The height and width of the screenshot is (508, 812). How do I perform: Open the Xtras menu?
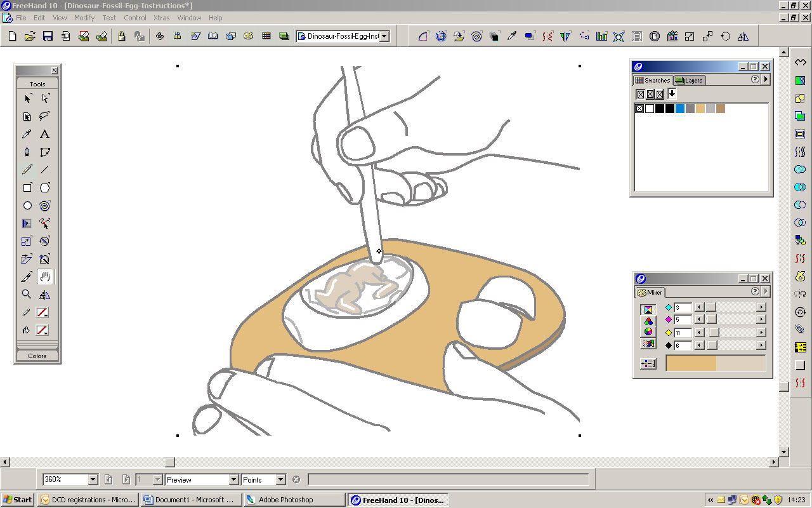(x=162, y=18)
